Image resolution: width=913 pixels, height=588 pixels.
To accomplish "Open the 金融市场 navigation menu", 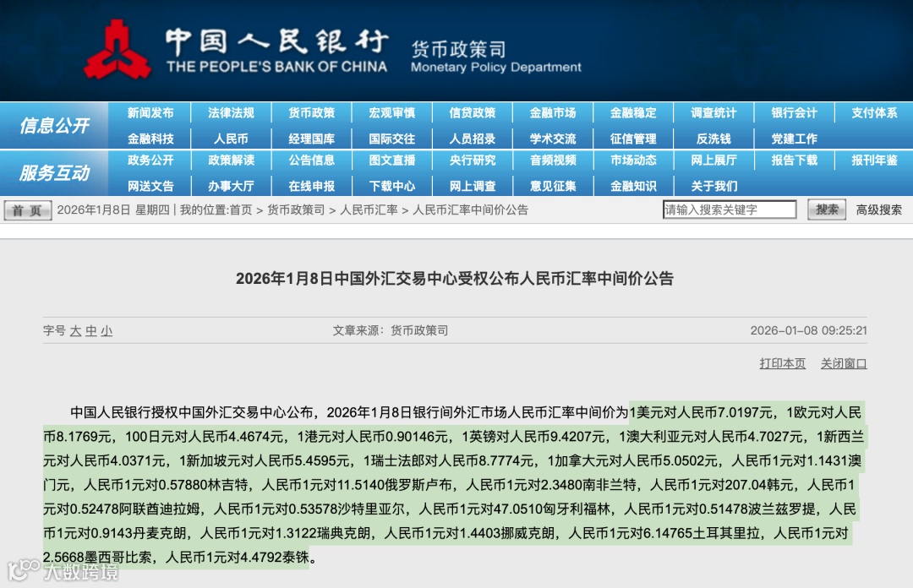I will (553, 112).
